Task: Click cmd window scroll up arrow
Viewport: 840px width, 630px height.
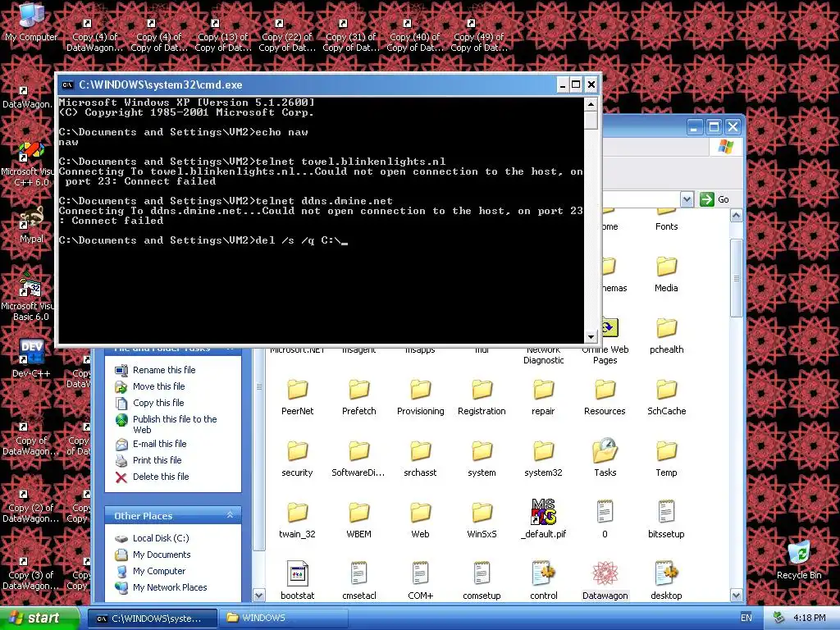Action: [x=591, y=104]
